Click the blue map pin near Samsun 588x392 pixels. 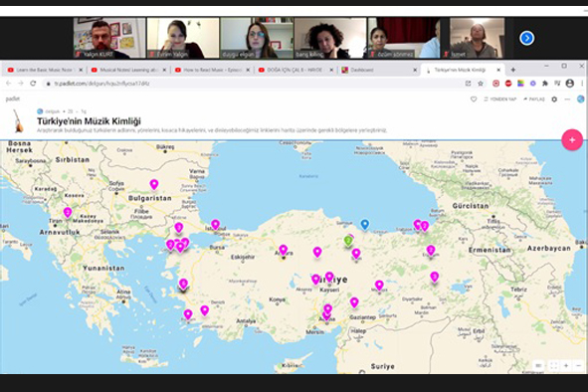(364, 224)
